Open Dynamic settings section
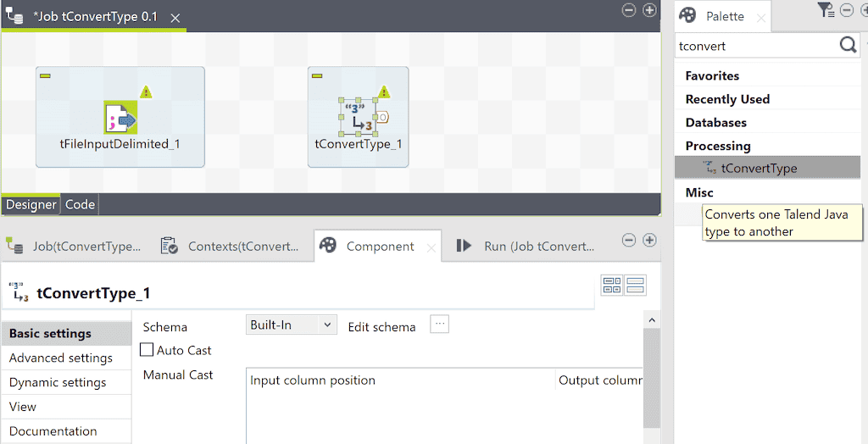The width and height of the screenshot is (868, 444). [66, 382]
